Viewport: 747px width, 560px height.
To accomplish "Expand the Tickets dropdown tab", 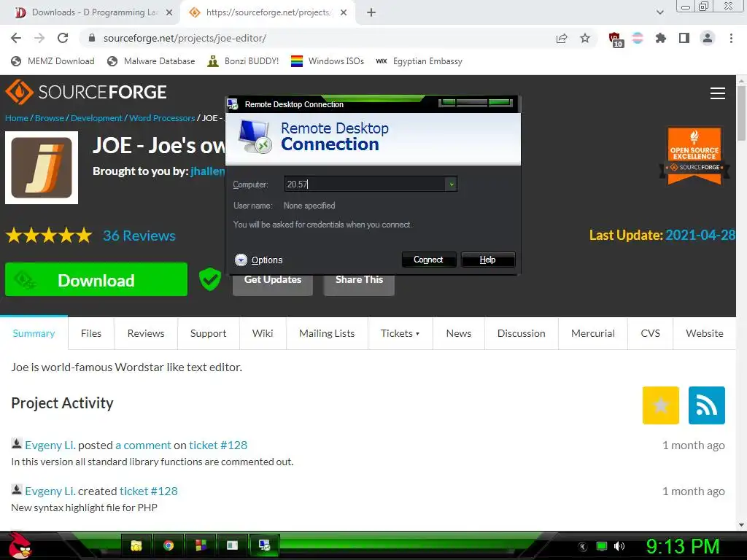I will pyautogui.click(x=400, y=333).
